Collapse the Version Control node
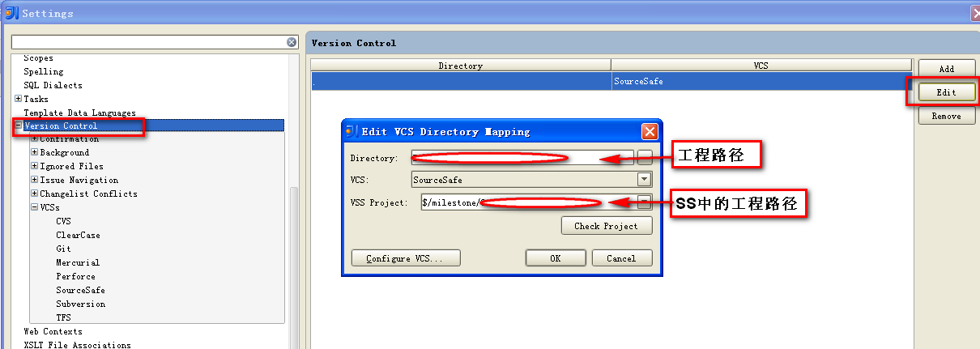 coord(18,126)
